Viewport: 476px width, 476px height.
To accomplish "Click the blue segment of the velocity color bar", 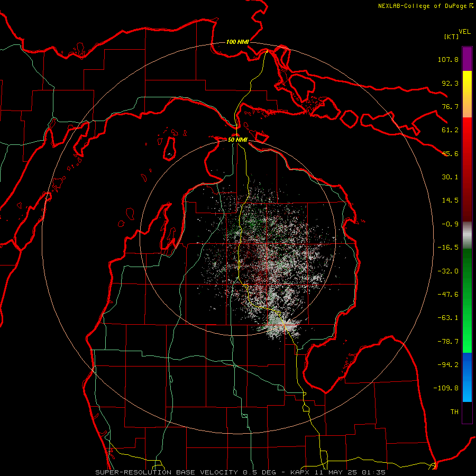I will pyautogui.click(x=467, y=377).
